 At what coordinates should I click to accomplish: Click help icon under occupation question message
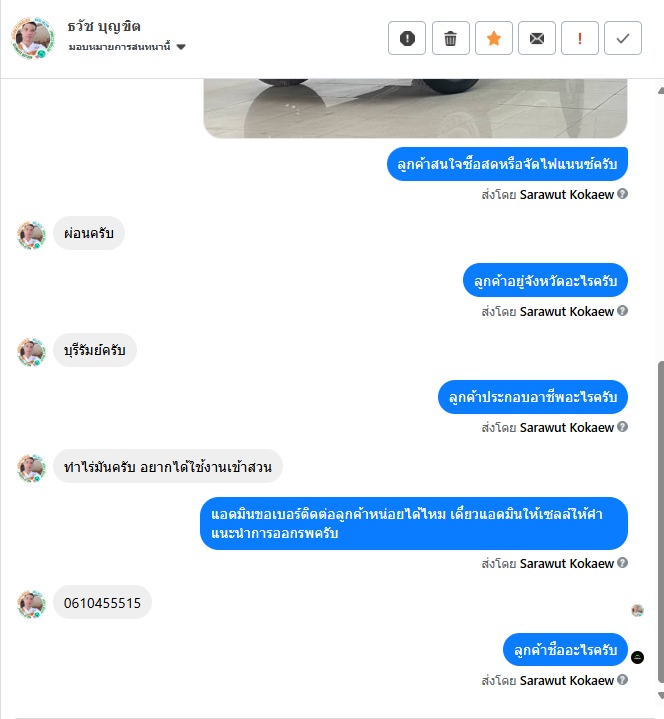point(622,426)
